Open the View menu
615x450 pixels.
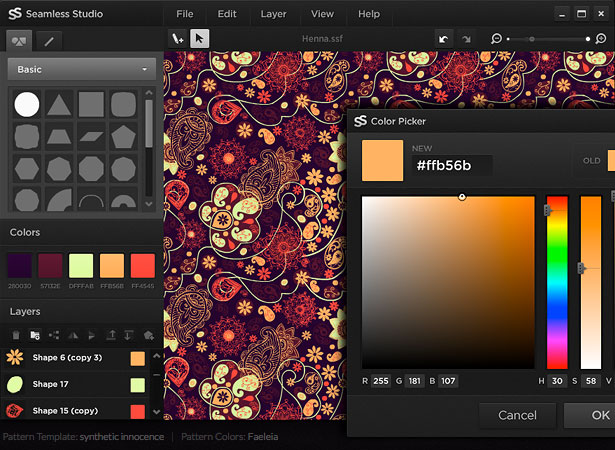pyautogui.click(x=322, y=14)
